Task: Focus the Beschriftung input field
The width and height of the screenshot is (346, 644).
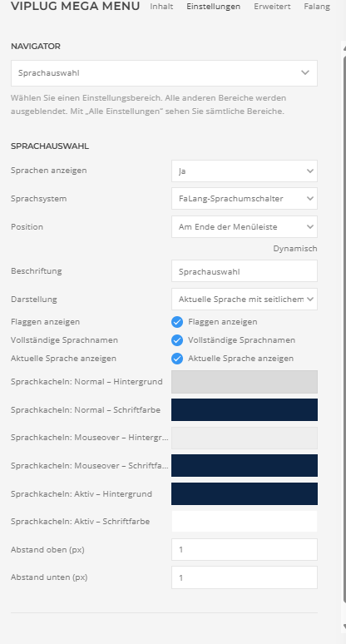Action: [245, 271]
